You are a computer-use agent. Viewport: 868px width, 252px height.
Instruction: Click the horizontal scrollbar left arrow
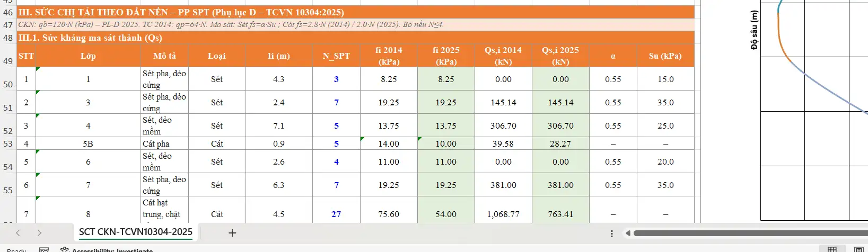coord(628,233)
